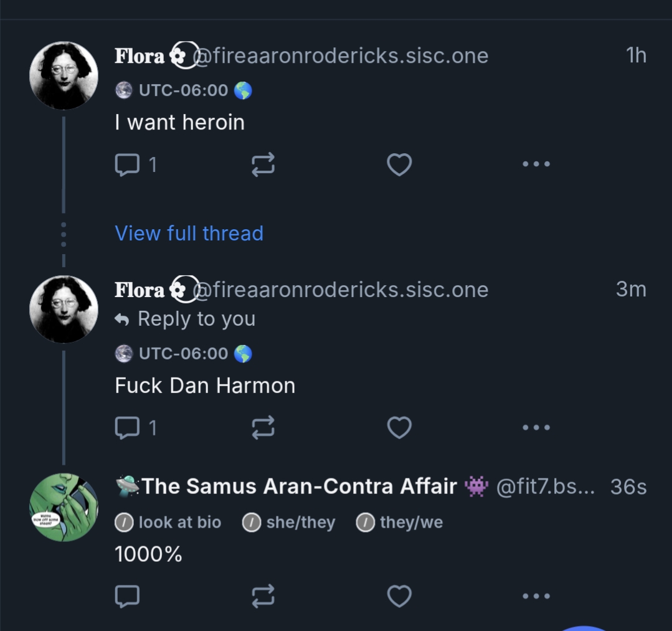
Task: Reply to the "Fuck Dan Harmon" post
Action: (x=128, y=428)
